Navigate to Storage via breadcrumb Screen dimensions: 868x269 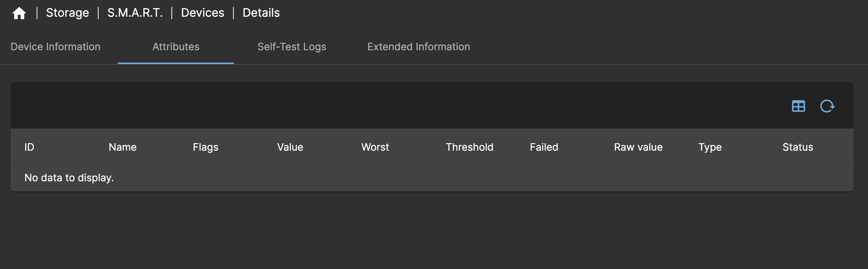(67, 13)
